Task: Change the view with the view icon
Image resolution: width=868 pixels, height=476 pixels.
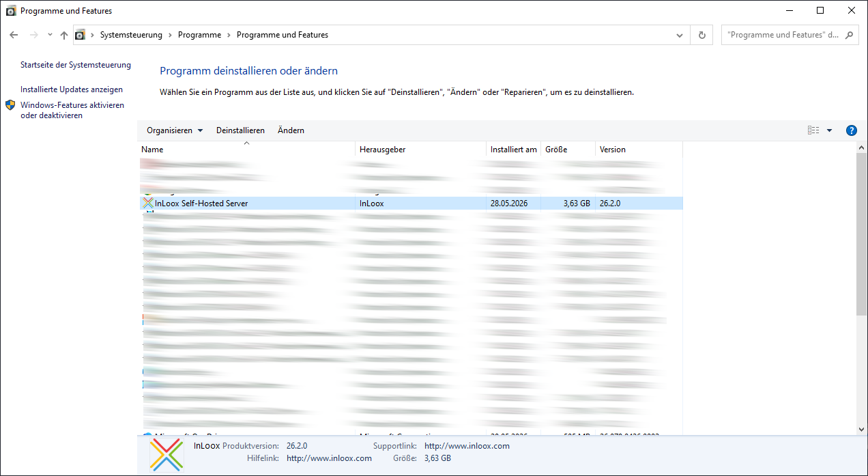Action: [813, 130]
